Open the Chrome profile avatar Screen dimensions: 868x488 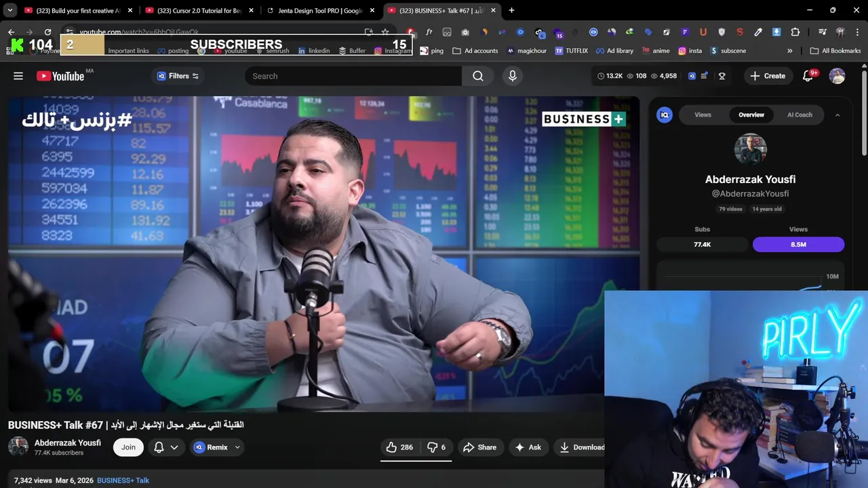click(840, 32)
